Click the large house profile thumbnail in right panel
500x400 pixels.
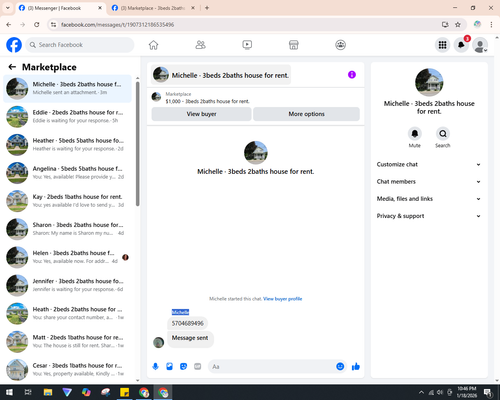429,83
